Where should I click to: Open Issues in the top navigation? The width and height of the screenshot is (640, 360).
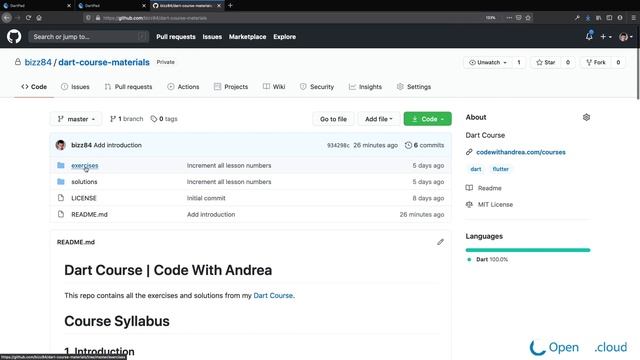coord(212,37)
